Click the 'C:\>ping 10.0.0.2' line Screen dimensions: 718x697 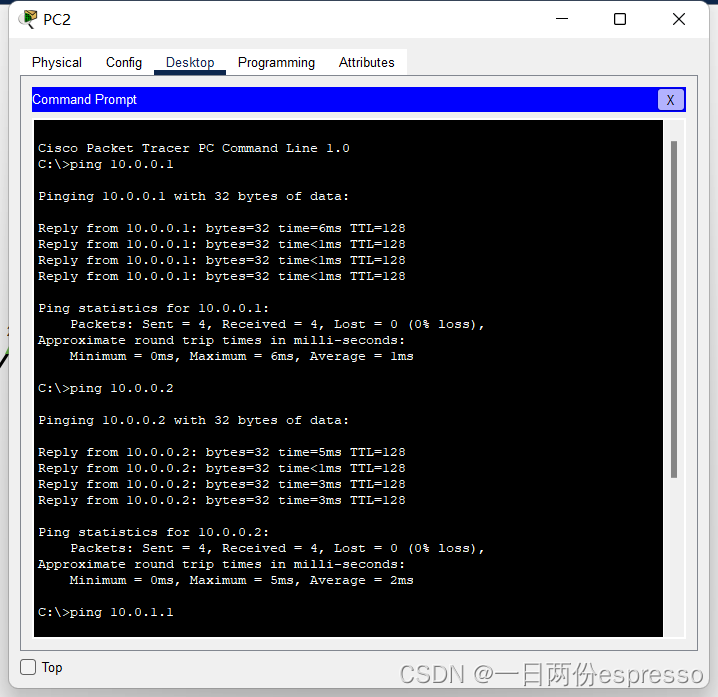point(106,388)
